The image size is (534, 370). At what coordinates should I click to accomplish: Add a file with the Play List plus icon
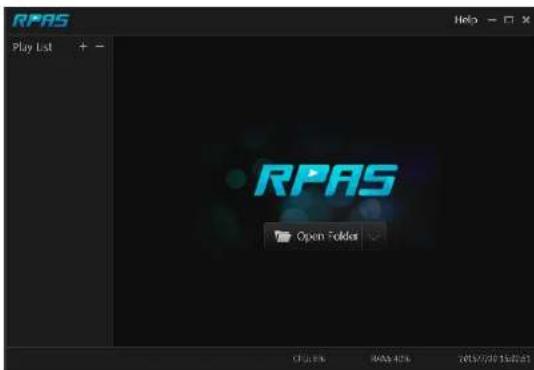[x=83, y=46]
